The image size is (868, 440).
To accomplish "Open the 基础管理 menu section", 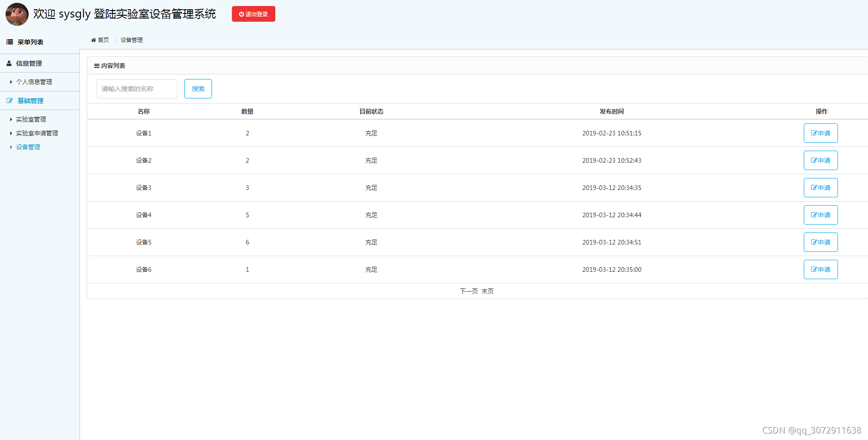I will click(30, 101).
